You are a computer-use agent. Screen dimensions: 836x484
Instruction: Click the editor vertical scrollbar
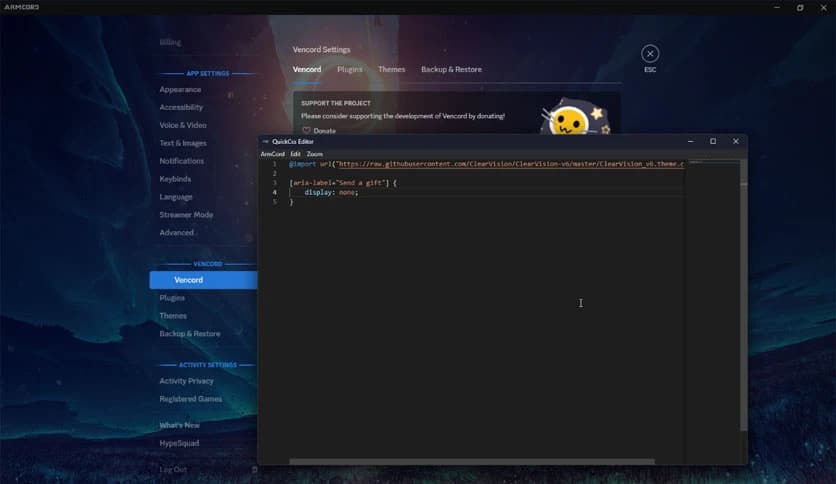[x=743, y=296]
